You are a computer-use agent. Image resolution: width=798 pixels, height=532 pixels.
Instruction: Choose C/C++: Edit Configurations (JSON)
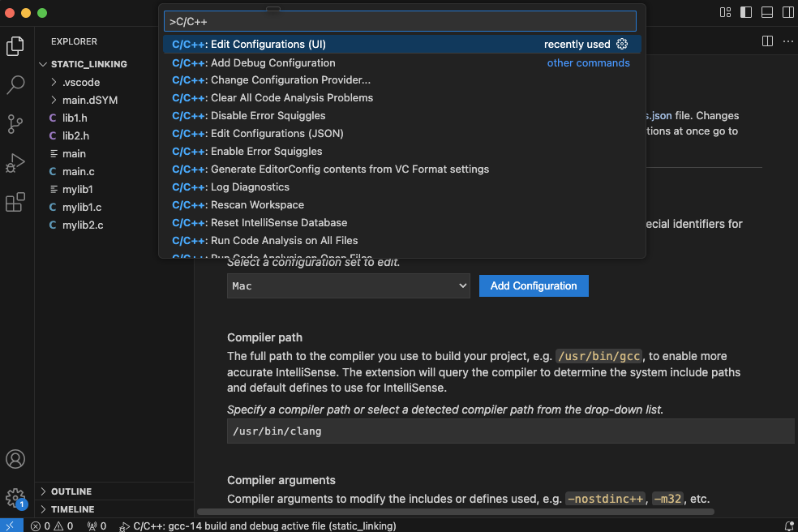tap(401, 133)
